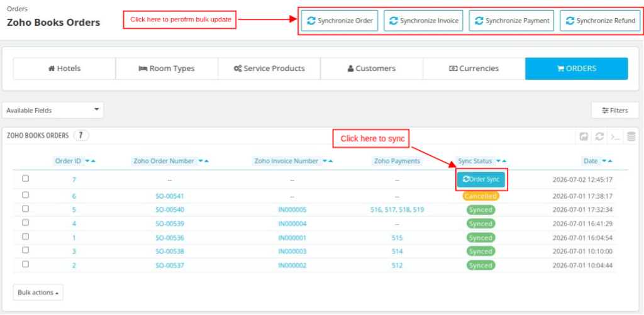Sort Zoho Invoice Number ascending arrow

(x=330, y=161)
